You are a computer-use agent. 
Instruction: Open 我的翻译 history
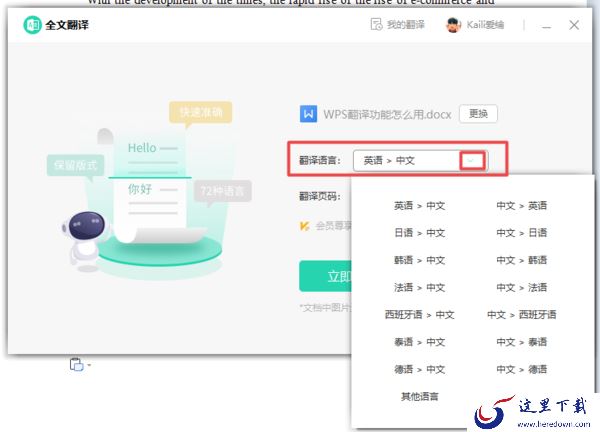pos(398,25)
